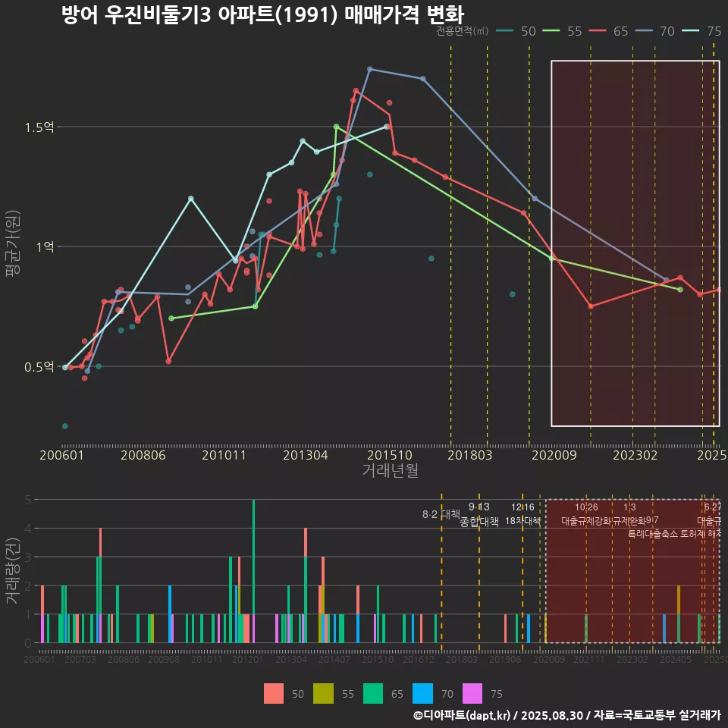Select the 75 line legend entry at top
This screenshot has height=728, width=728.
click(x=701, y=31)
